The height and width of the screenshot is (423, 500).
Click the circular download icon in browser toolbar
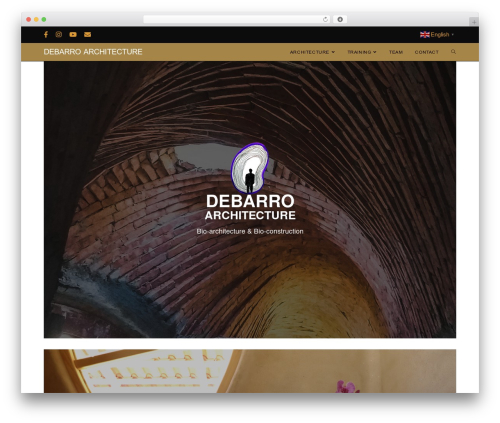pyautogui.click(x=340, y=19)
